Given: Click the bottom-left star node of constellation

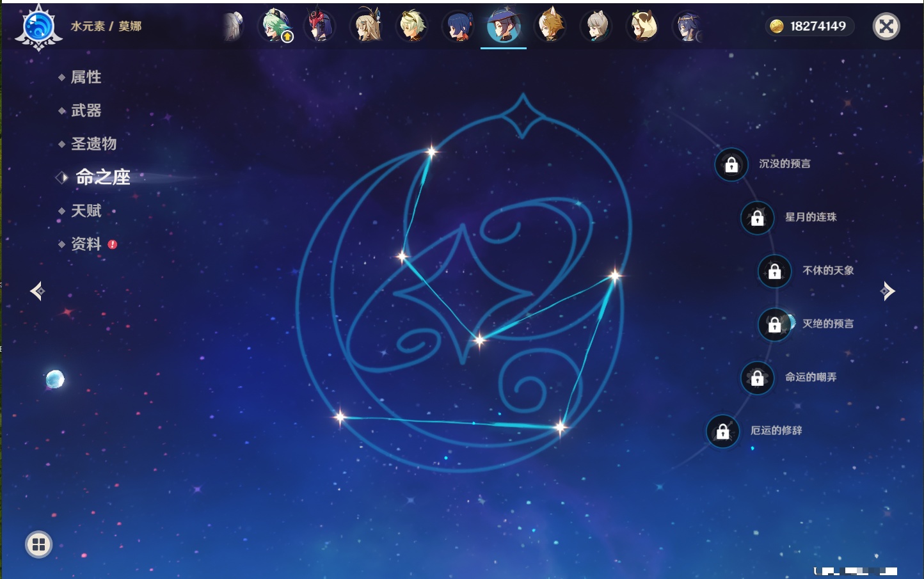Looking at the screenshot, I should click(340, 418).
